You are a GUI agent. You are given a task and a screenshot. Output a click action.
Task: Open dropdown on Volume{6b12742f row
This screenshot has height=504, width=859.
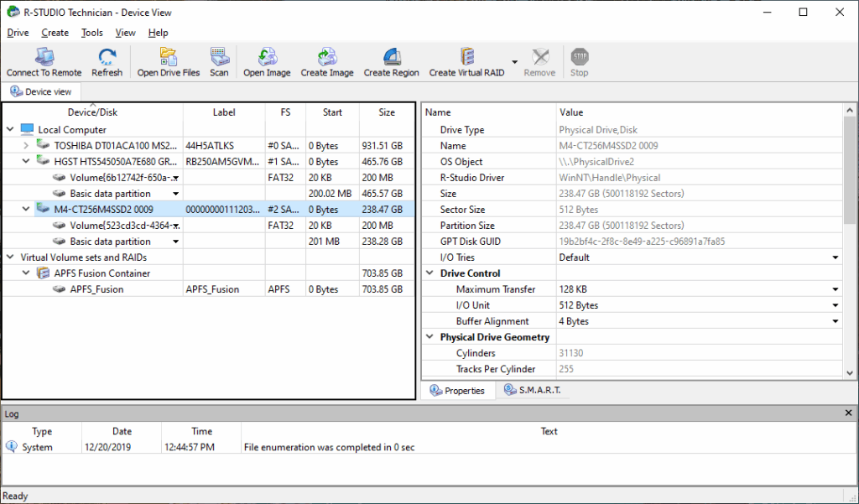pyautogui.click(x=176, y=178)
